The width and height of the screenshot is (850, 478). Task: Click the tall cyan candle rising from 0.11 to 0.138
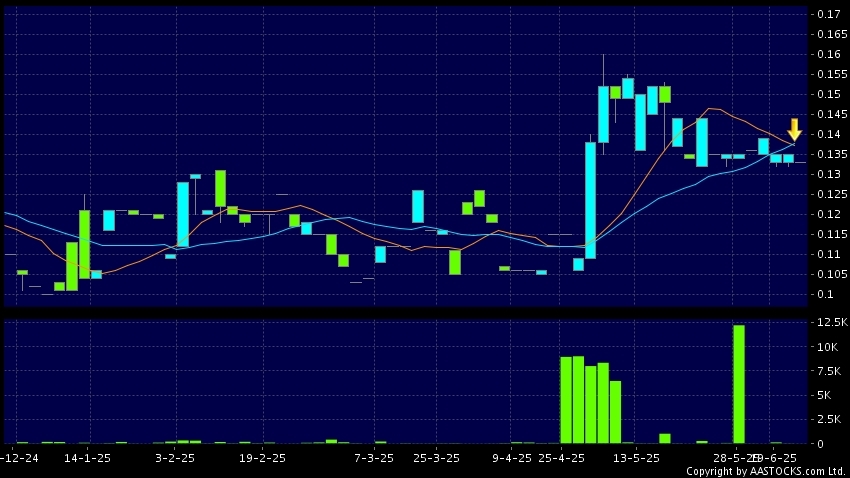coord(590,201)
